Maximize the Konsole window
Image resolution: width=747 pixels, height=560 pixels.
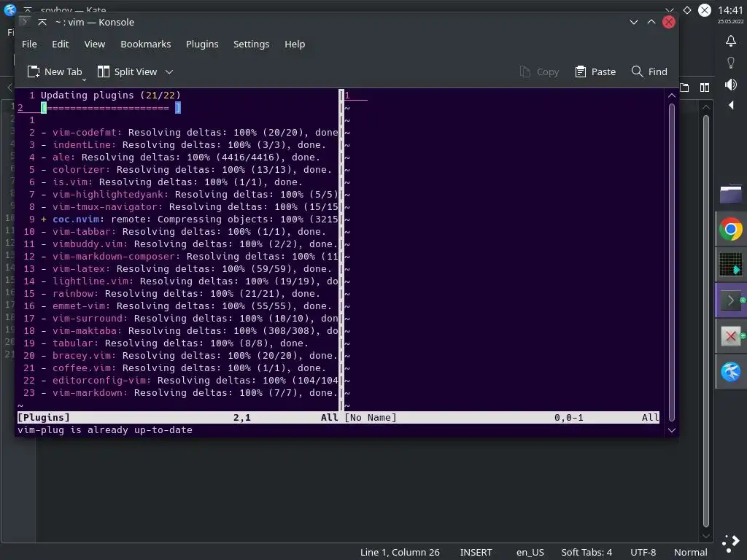click(x=651, y=22)
